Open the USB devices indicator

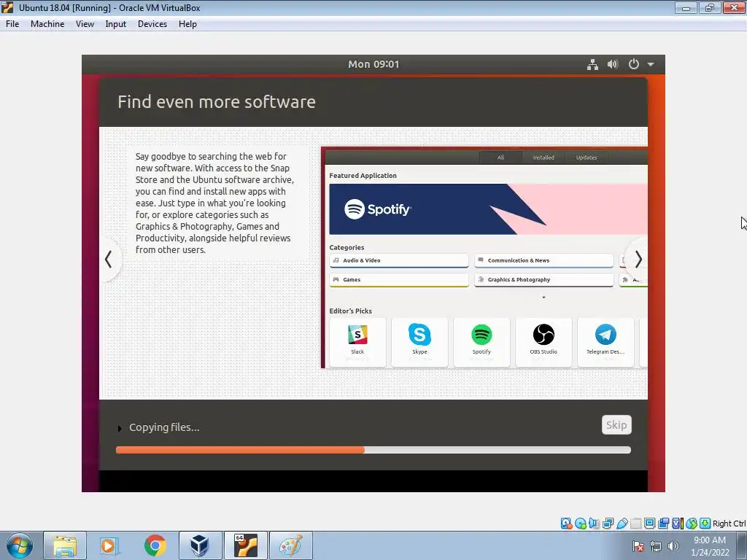point(622,524)
